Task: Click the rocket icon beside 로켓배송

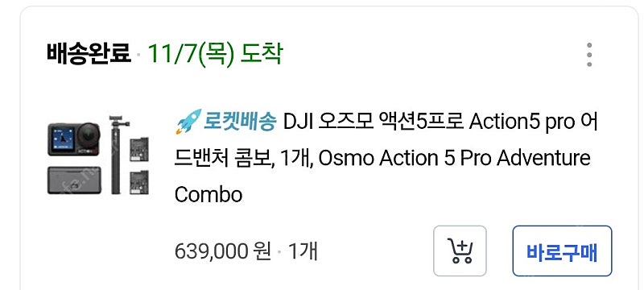Action: click(188, 122)
